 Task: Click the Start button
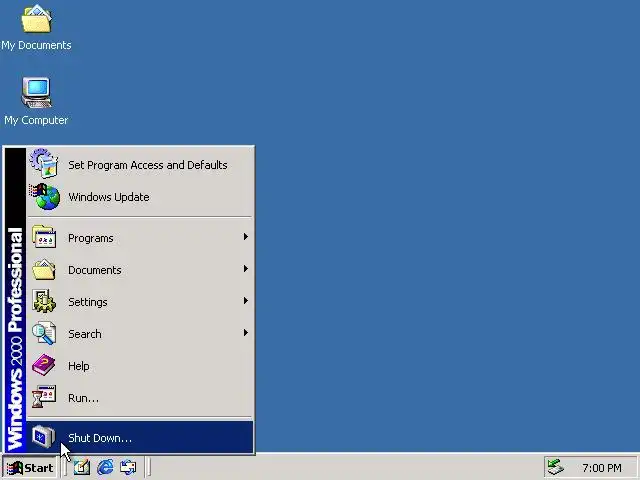click(x=30, y=468)
